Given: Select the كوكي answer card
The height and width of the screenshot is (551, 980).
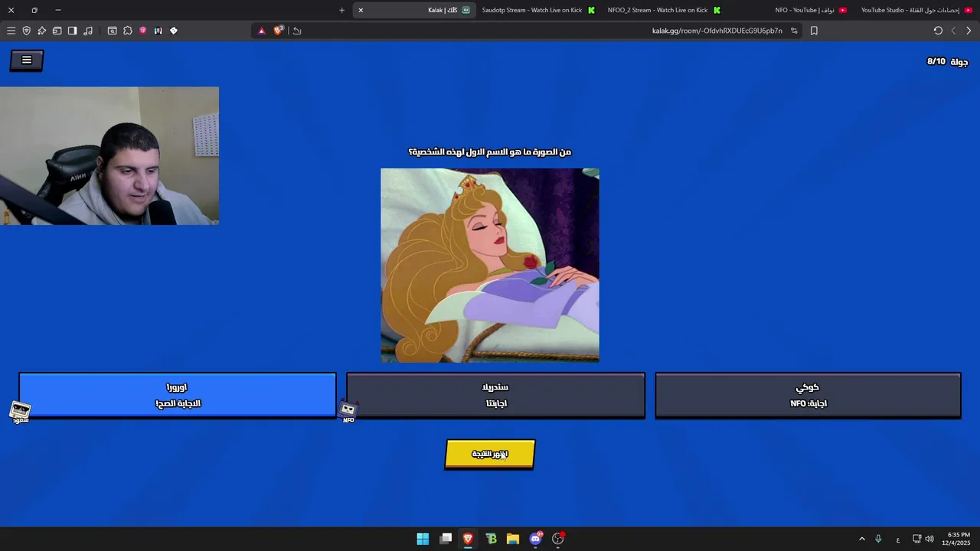Looking at the screenshot, I should point(808,396).
